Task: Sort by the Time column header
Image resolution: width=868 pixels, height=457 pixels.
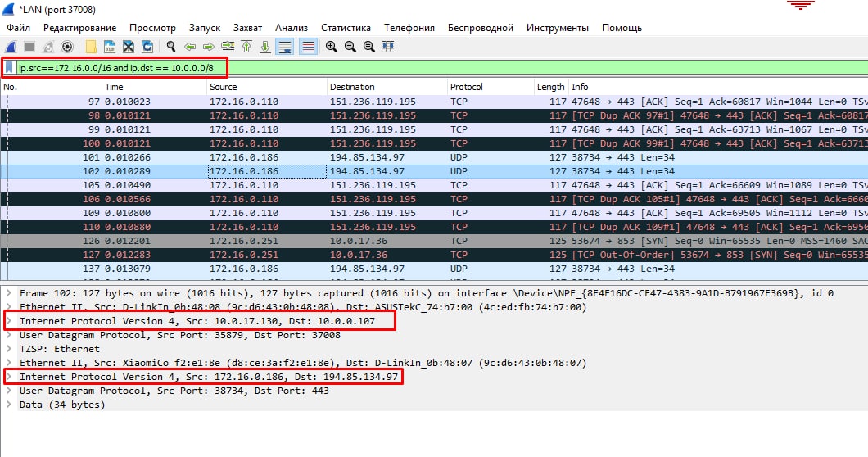Action: (155, 87)
